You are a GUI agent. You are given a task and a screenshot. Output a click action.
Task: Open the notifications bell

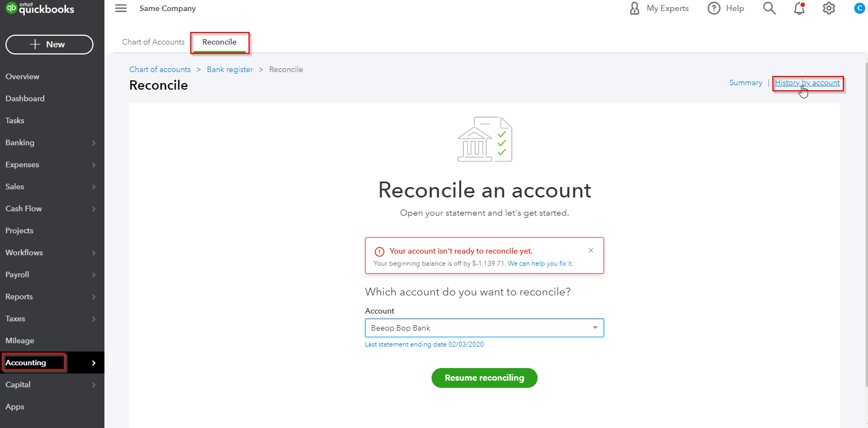coord(799,8)
